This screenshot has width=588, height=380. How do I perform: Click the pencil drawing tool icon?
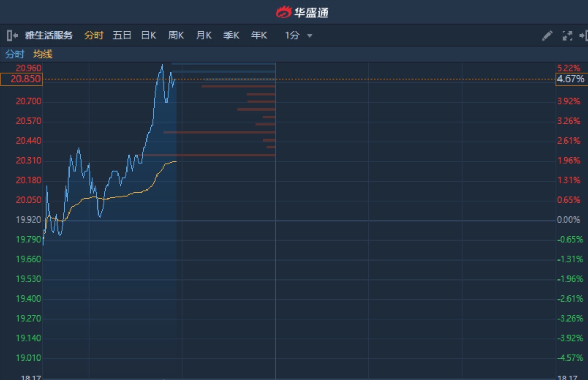pos(547,36)
